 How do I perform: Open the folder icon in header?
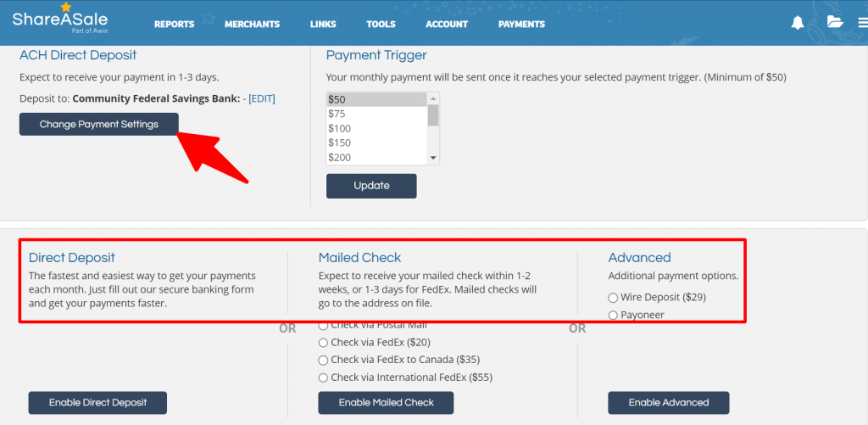[x=834, y=22]
